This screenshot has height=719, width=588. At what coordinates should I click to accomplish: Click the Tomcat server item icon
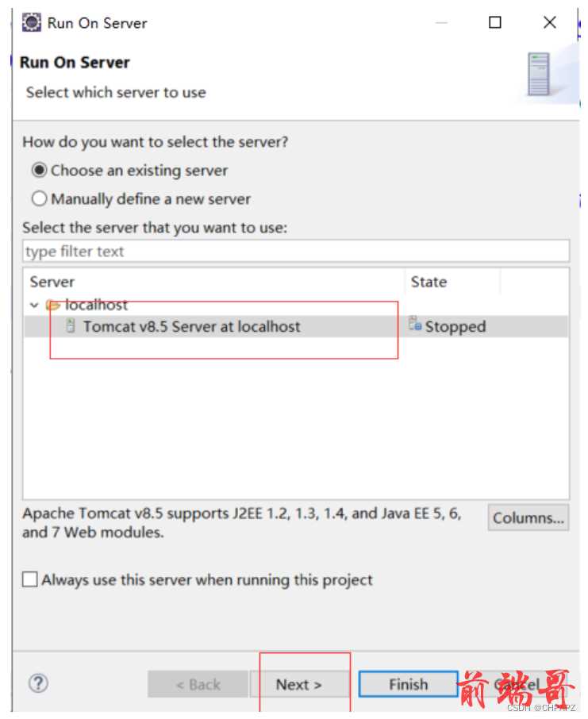click(x=71, y=326)
